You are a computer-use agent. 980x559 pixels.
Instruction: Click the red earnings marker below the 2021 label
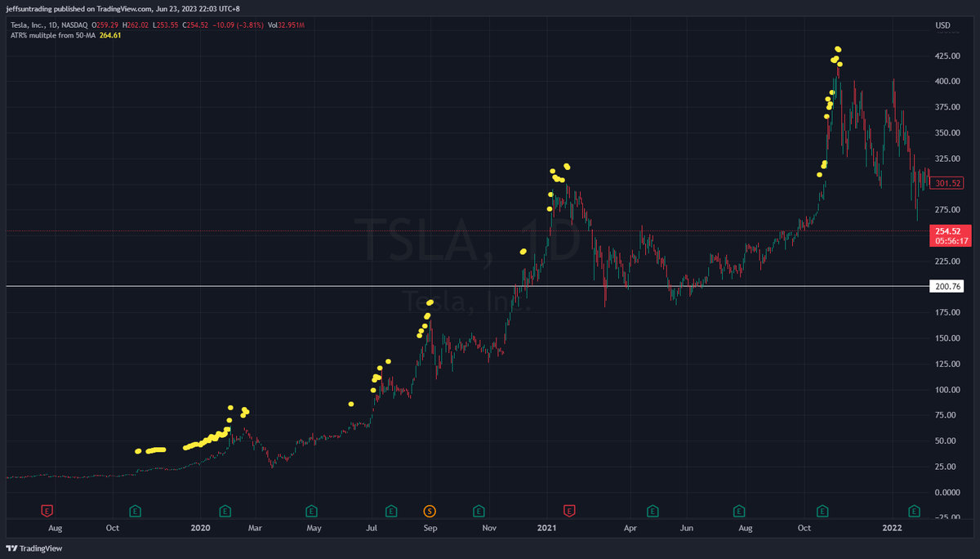click(x=570, y=511)
